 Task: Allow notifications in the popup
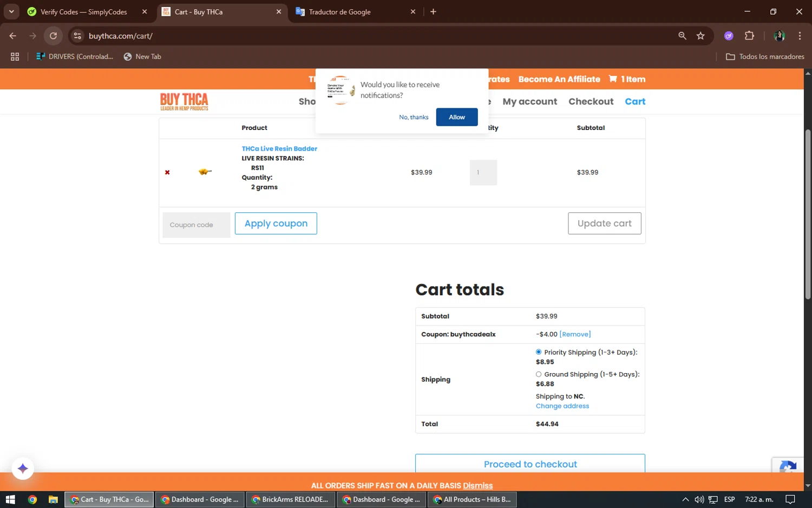[x=457, y=117]
